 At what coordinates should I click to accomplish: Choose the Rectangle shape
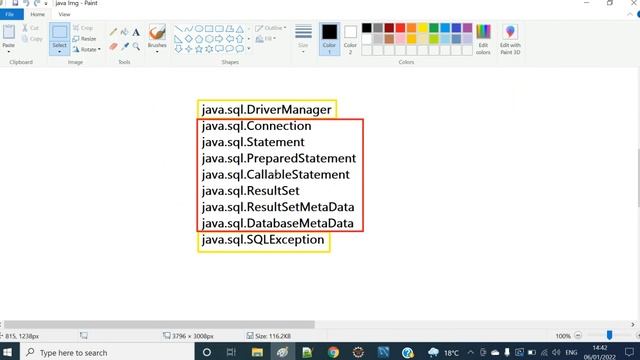[x=209, y=29]
